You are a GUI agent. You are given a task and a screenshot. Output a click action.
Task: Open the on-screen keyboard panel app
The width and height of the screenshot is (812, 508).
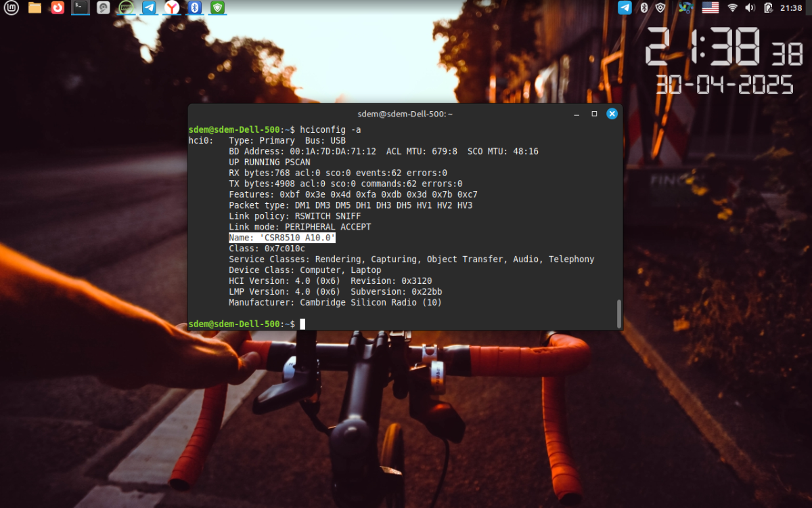click(x=126, y=7)
